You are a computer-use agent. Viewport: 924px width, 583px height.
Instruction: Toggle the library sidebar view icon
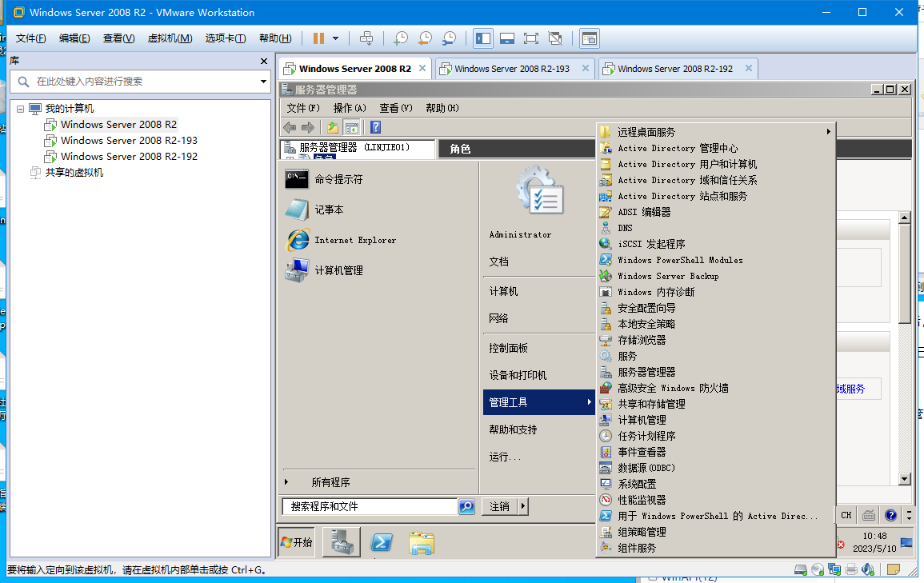(483, 38)
